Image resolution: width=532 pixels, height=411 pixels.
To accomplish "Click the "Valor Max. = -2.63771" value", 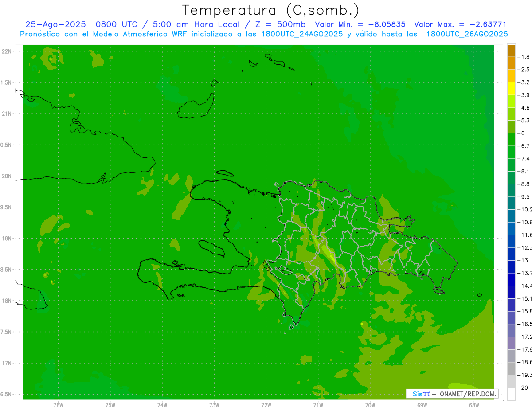I will [460, 24].
